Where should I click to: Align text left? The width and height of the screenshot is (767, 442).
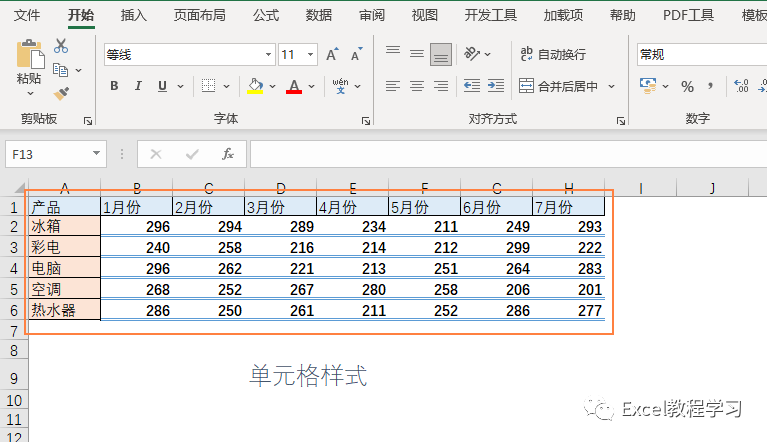[393, 87]
